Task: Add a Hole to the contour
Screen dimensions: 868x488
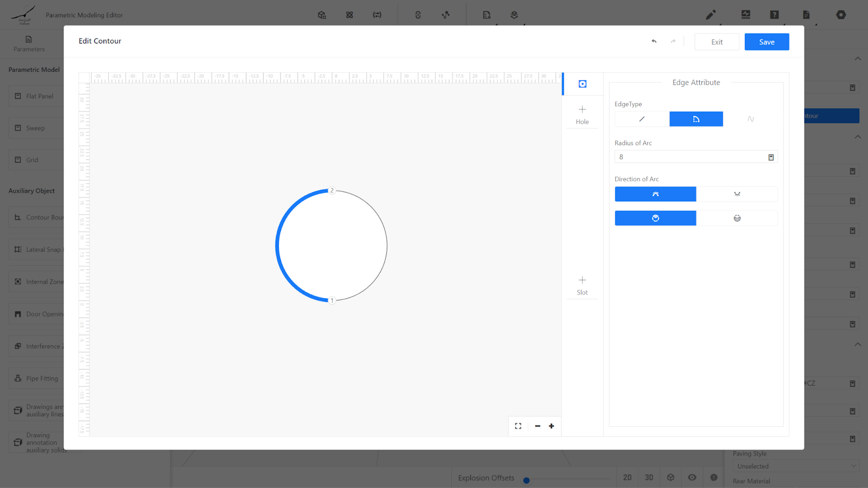Action: pos(582,114)
